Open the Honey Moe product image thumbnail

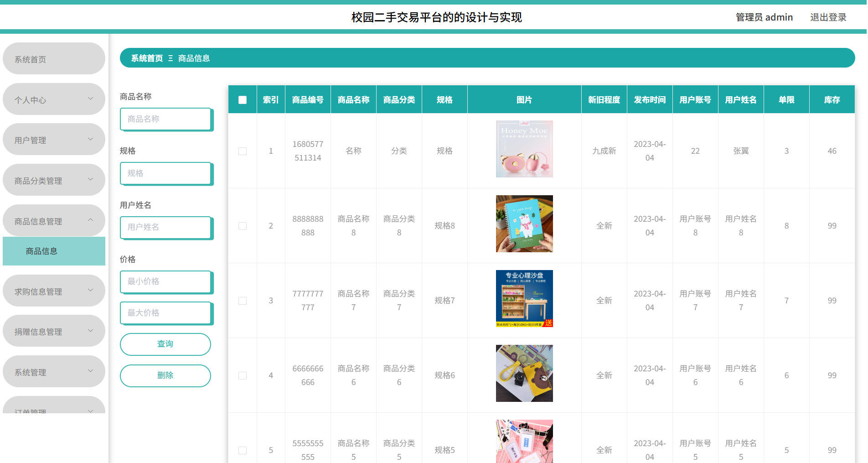point(524,149)
